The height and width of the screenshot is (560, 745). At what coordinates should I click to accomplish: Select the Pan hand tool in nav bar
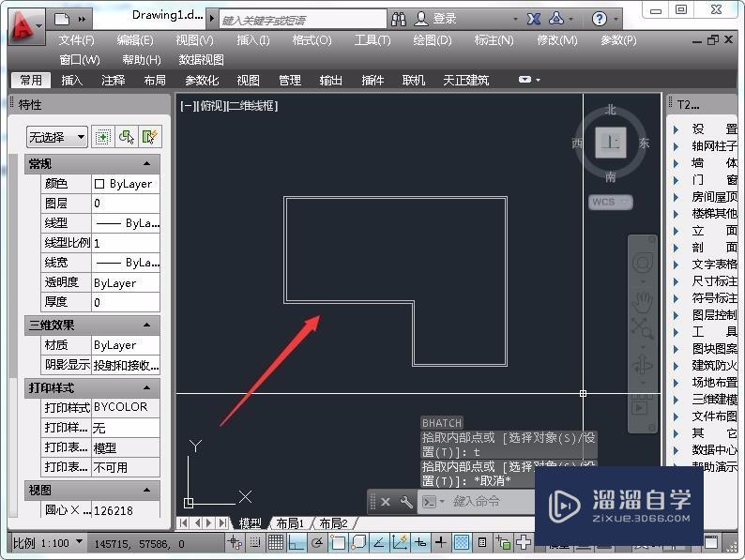click(643, 303)
